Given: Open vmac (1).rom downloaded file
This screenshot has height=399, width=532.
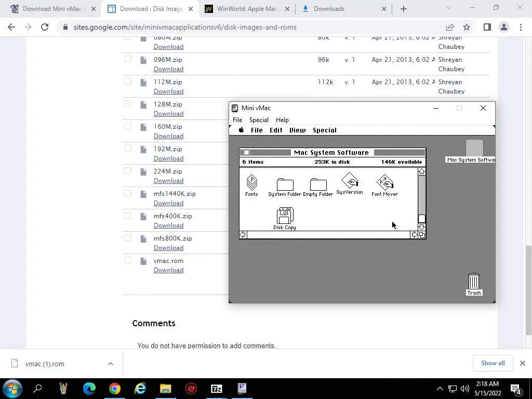Looking at the screenshot, I should coord(45,364).
